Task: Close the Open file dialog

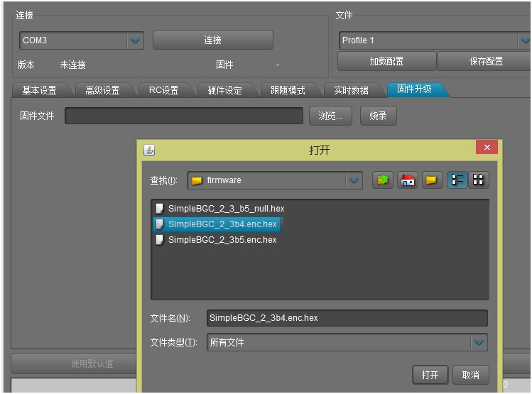Action: (487, 147)
